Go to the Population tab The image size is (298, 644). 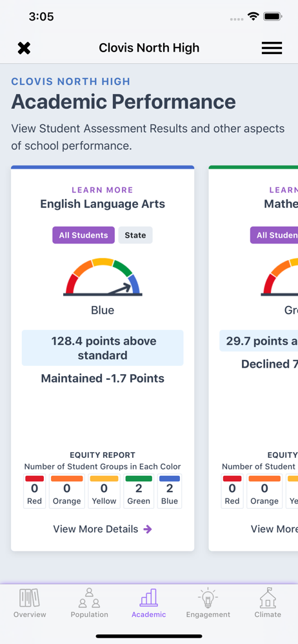tap(89, 603)
